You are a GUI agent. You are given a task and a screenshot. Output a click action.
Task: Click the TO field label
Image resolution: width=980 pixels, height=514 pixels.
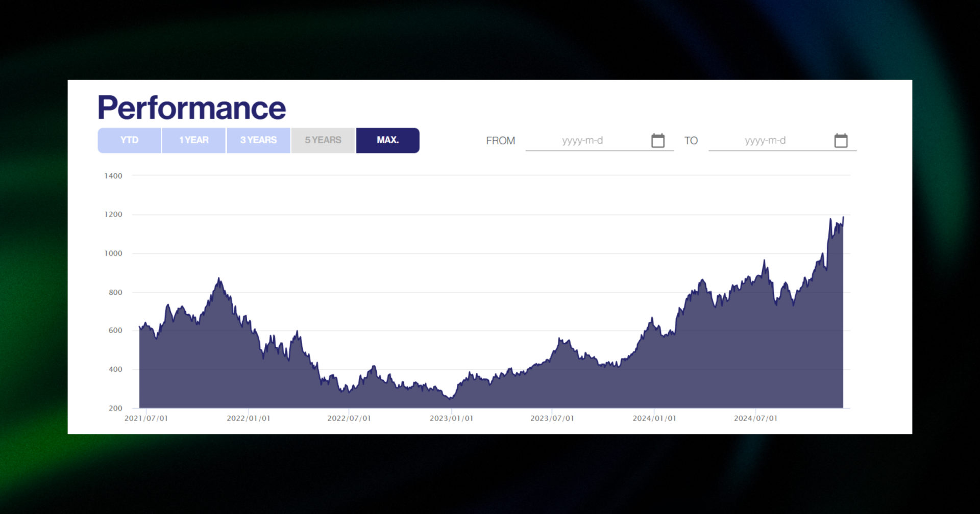pos(692,141)
